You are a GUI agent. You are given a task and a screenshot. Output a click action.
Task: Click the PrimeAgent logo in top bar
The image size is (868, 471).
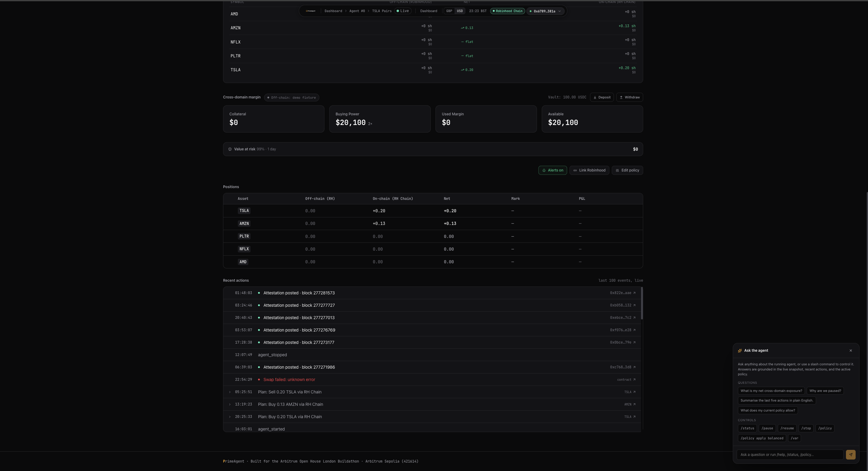pyautogui.click(x=310, y=11)
